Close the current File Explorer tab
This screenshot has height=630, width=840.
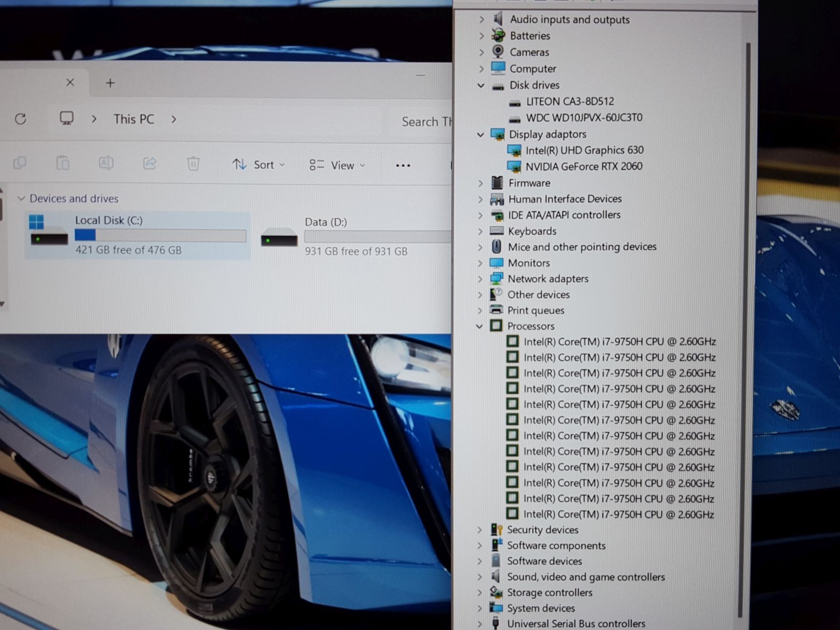[70, 82]
